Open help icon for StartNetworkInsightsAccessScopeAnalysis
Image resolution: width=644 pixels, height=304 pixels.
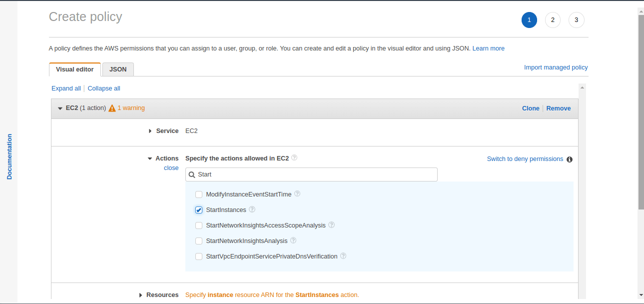click(x=331, y=225)
